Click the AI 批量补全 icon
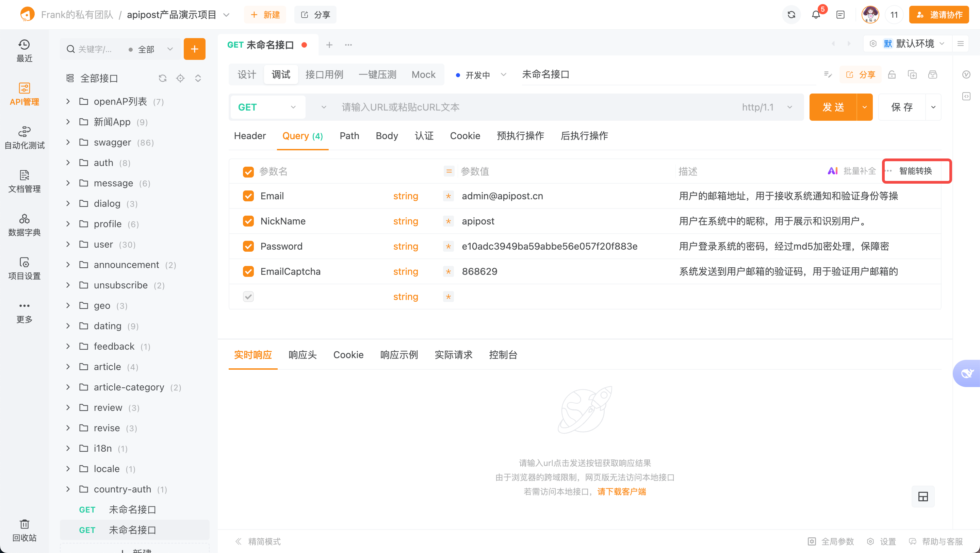 [x=833, y=171]
